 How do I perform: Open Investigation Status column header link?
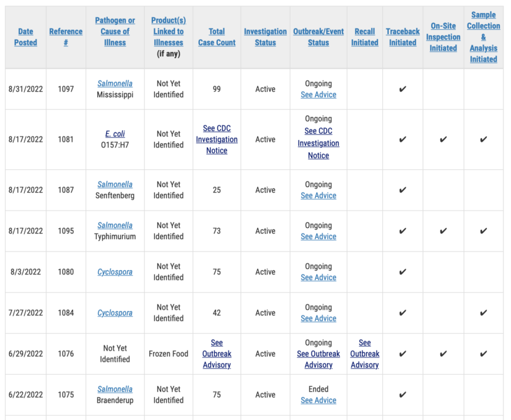pyautogui.click(x=265, y=37)
